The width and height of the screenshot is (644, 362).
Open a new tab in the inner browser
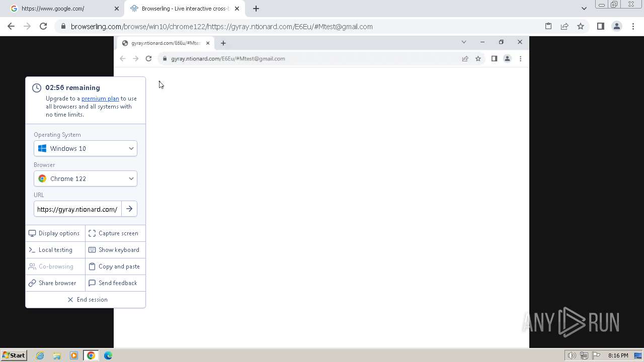[223, 43]
